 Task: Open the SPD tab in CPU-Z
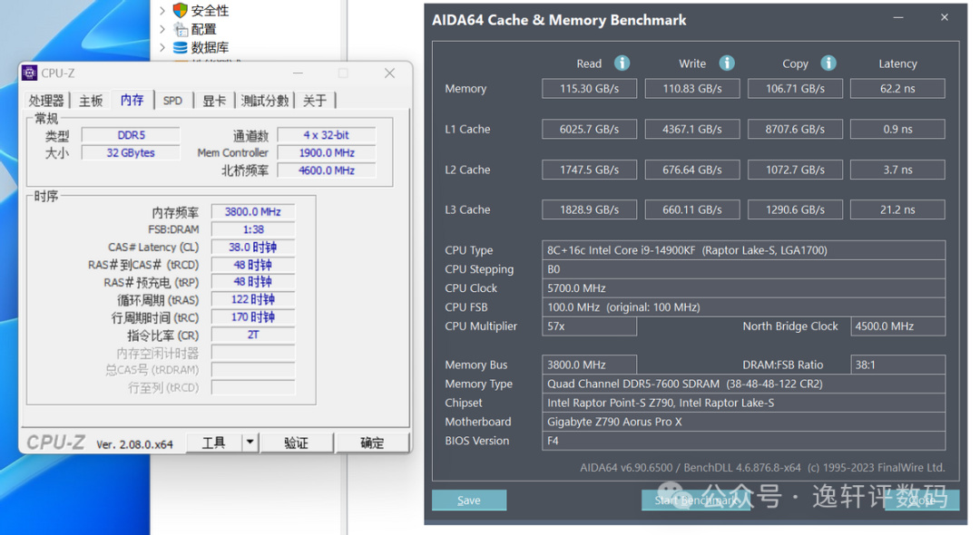[x=172, y=101]
